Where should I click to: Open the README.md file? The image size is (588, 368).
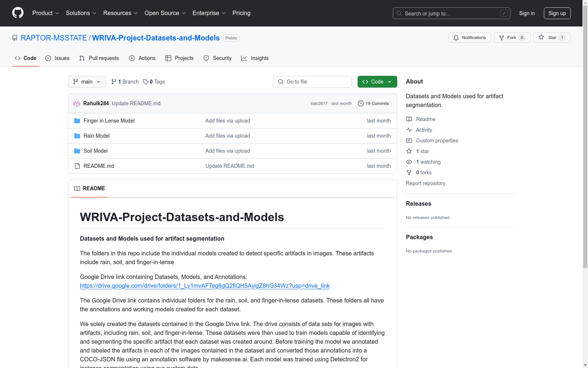coord(99,166)
